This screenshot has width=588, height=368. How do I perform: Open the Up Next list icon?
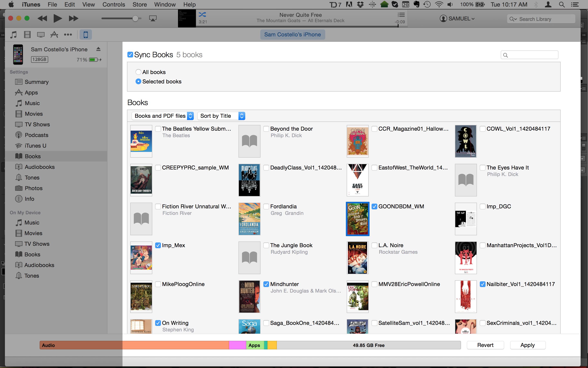tap(401, 15)
